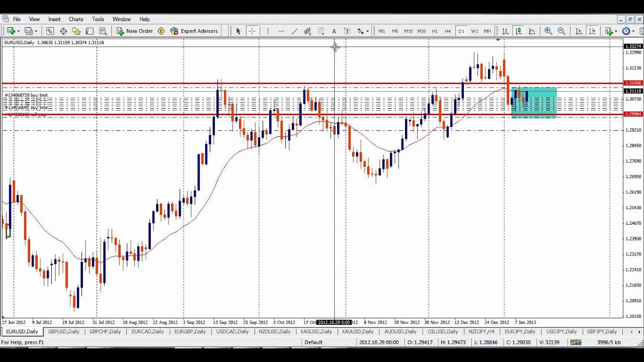Click the connection status bars indicator

click(576, 342)
